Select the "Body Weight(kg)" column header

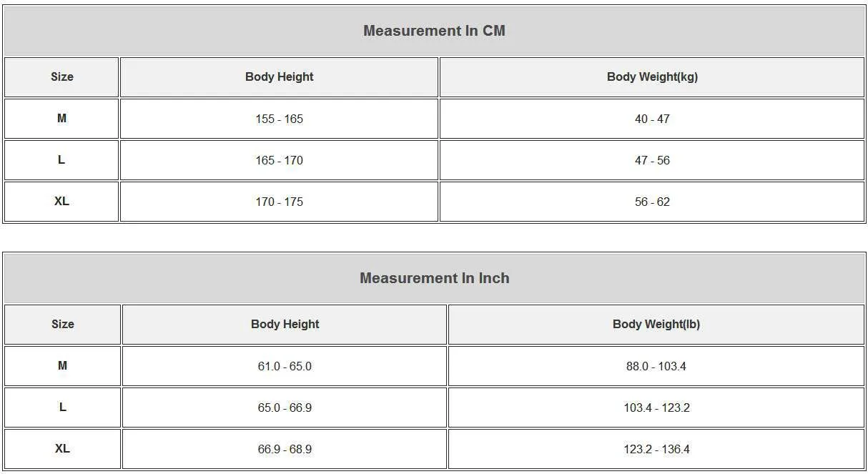click(x=652, y=76)
